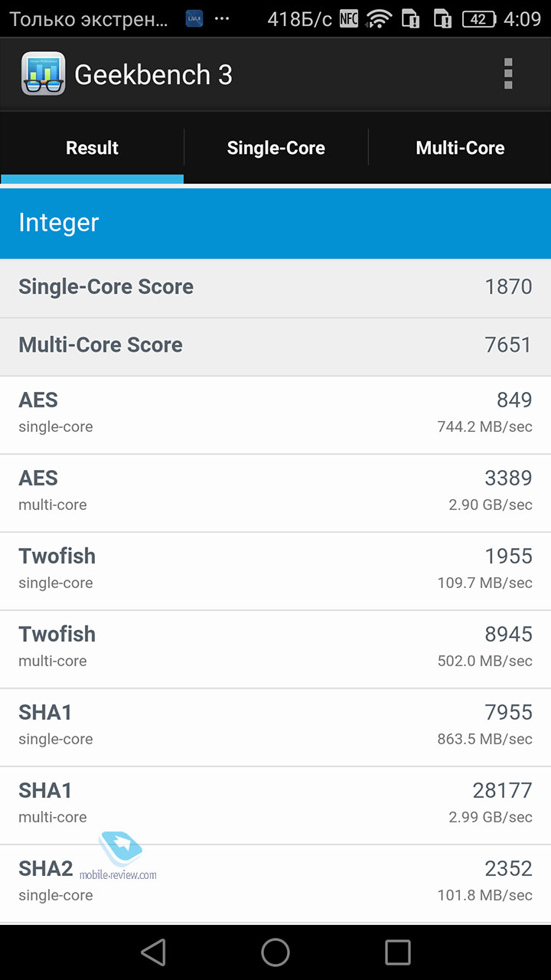Open the three-dot overflow menu
Viewport: 551px width, 980px height.
[x=508, y=74]
